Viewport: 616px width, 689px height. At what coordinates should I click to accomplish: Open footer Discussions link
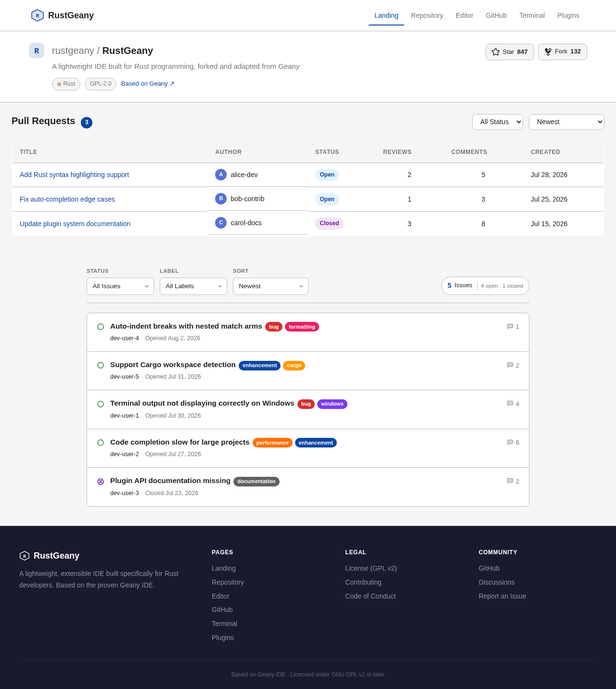point(497,582)
